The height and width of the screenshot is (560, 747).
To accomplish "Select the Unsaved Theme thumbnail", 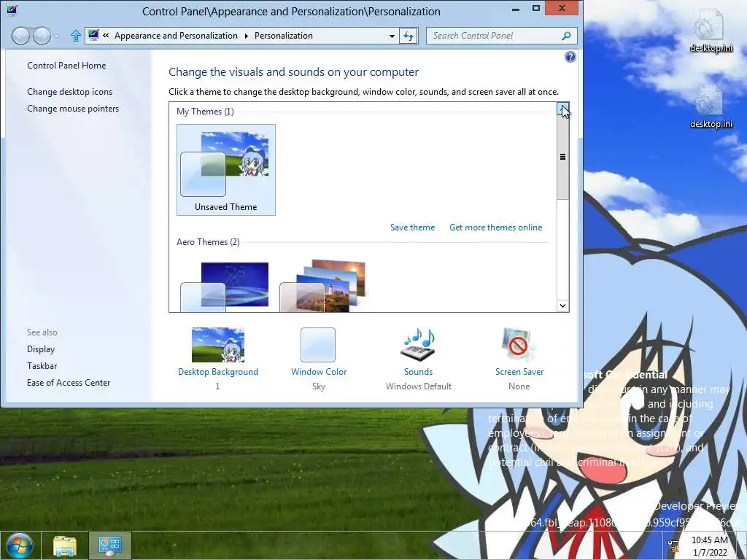I will pos(226,170).
